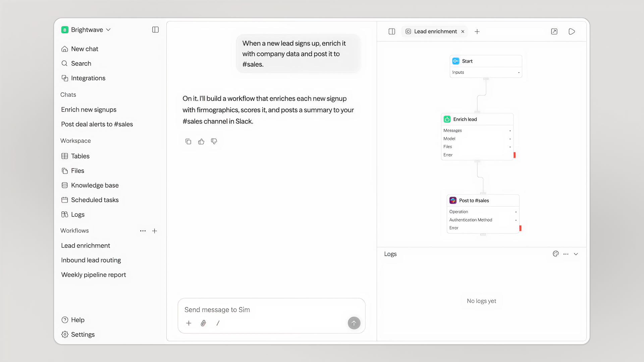
Task: Open the Brightwave workspace dropdown
Action: [86, 30]
